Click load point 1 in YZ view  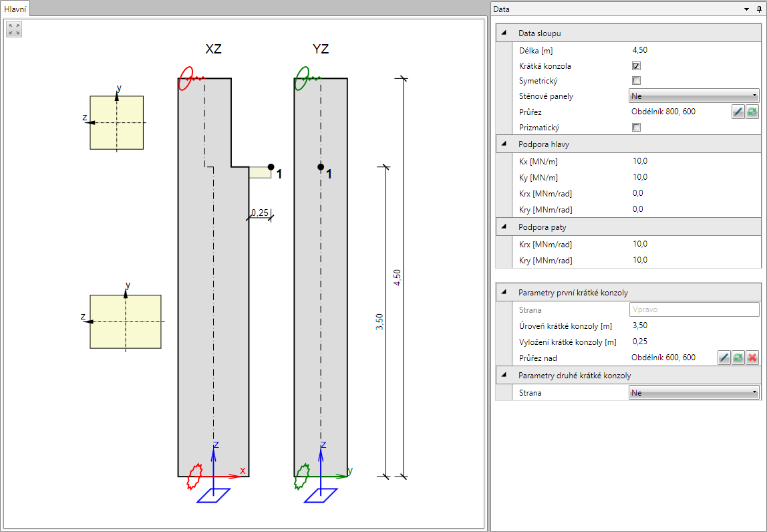coord(321,167)
